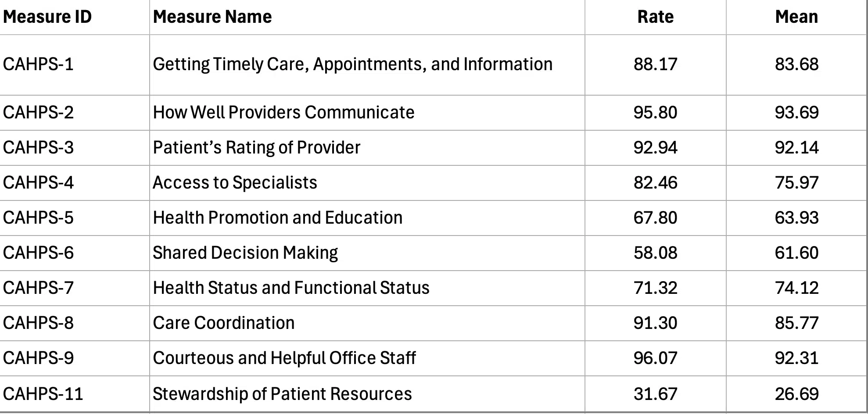
Task: Select Shared Decision Making cell
Action: click(367, 253)
